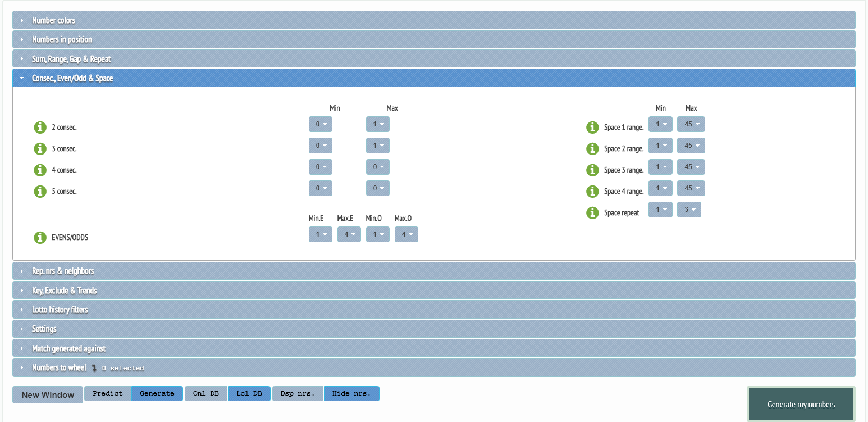The image size is (868, 422).
Task: Click info icon beside Space 1 range
Action: [592, 128]
